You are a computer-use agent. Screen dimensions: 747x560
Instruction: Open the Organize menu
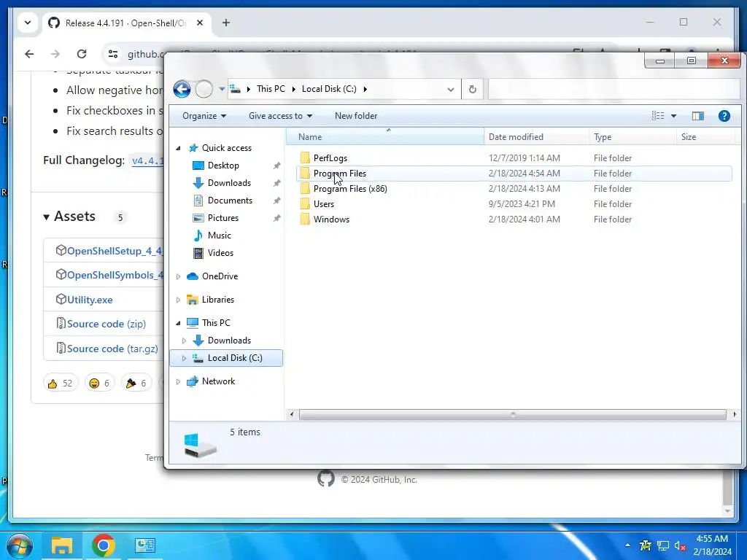[x=204, y=116]
